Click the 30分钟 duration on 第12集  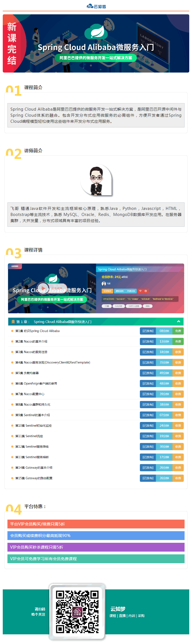pos(164,447)
